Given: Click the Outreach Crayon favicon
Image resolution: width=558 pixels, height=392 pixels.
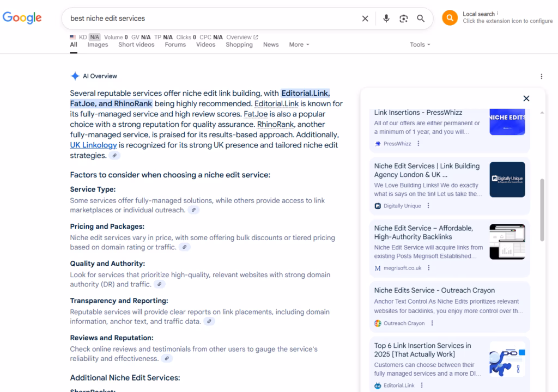Looking at the screenshot, I should click(378, 323).
